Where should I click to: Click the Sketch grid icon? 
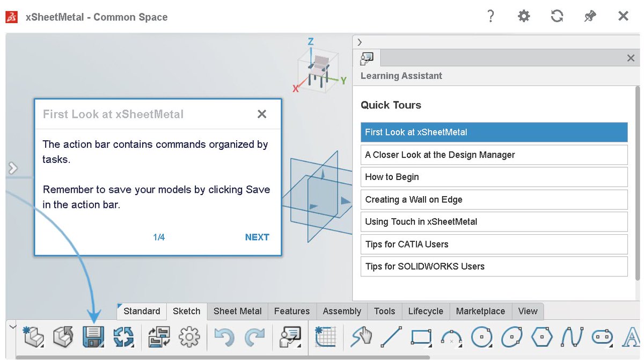326,337
